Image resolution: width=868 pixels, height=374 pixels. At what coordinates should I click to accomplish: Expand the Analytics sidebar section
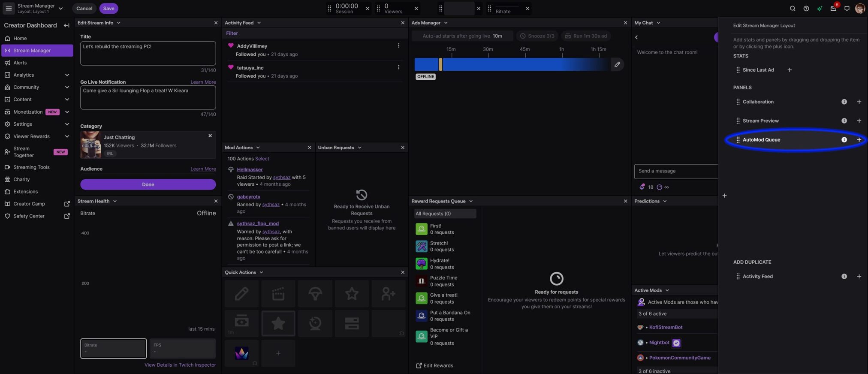tap(66, 75)
